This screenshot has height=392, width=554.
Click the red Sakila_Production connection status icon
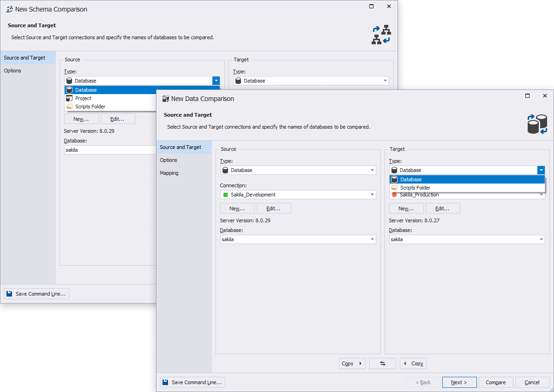pyautogui.click(x=394, y=195)
